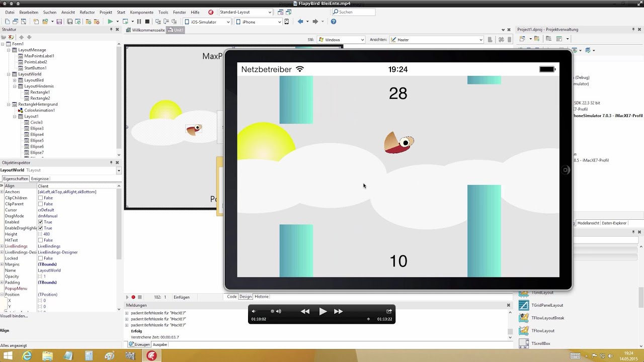The height and width of the screenshot is (362, 644).
Task: Click the Windows Start button
Action: [x=8, y=355]
